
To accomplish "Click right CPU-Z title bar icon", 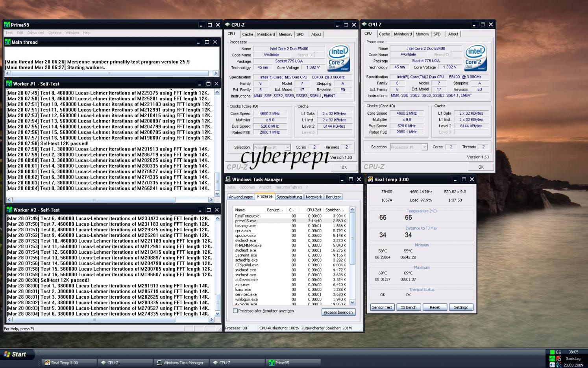I will point(364,24).
